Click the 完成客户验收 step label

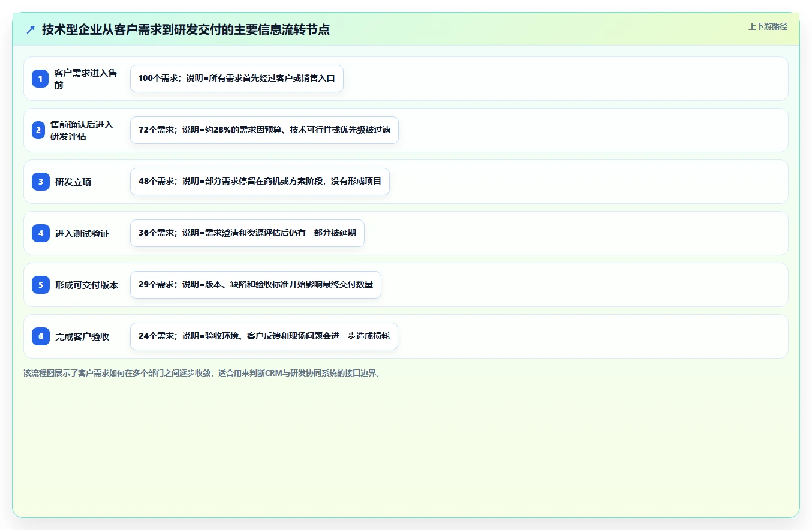(x=82, y=336)
